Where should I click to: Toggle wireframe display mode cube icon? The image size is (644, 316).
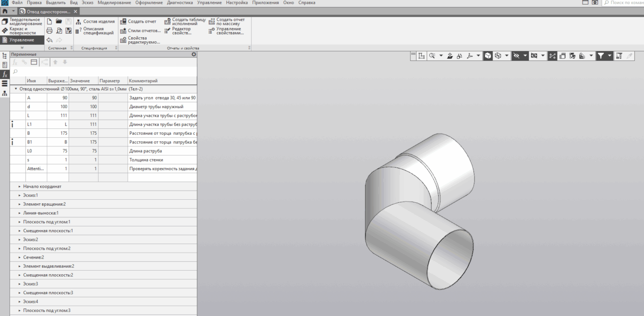tap(498, 56)
